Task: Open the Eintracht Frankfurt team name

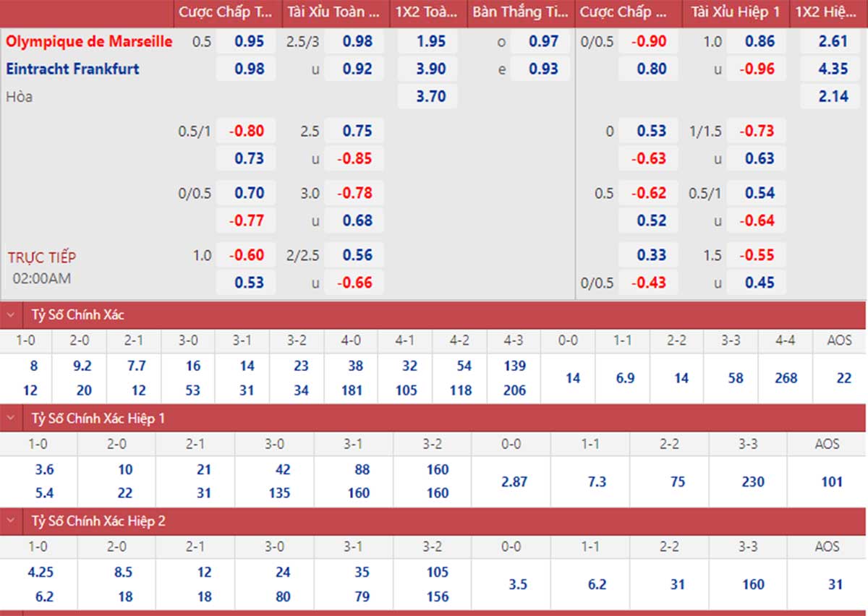Action: (x=73, y=69)
